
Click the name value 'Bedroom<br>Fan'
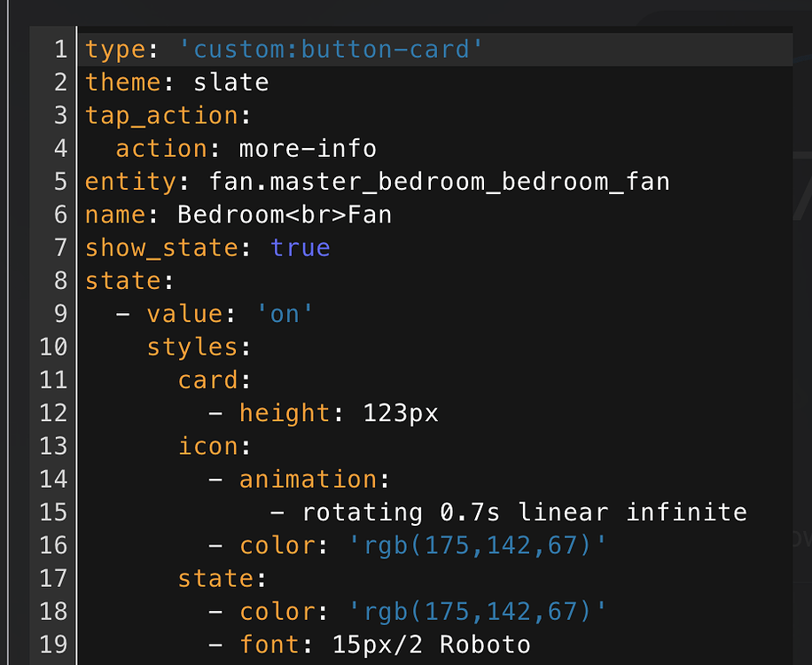pos(284,215)
